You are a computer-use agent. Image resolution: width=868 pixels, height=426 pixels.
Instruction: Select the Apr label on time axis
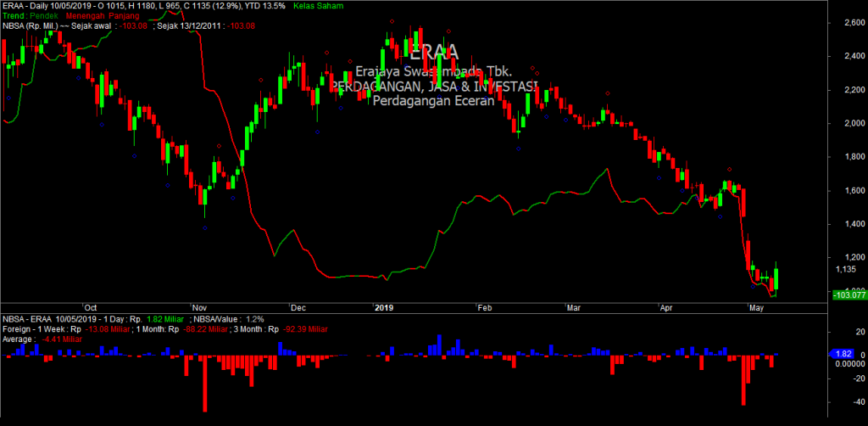point(669,307)
